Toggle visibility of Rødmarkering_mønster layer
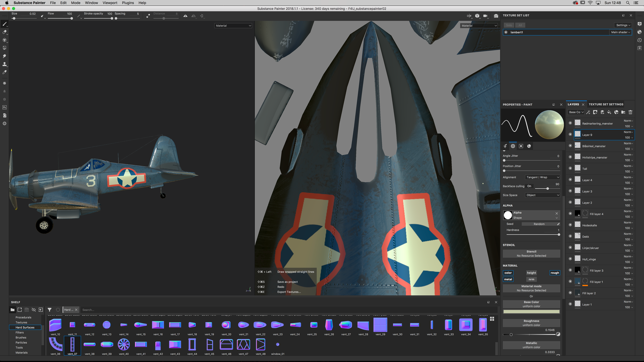 (x=570, y=123)
